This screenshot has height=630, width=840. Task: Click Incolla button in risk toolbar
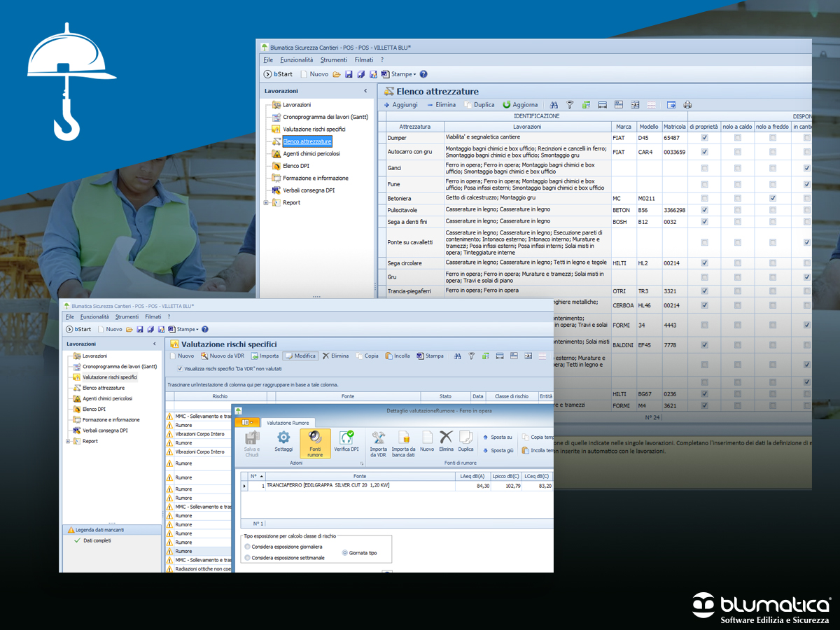pyautogui.click(x=398, y=356)
